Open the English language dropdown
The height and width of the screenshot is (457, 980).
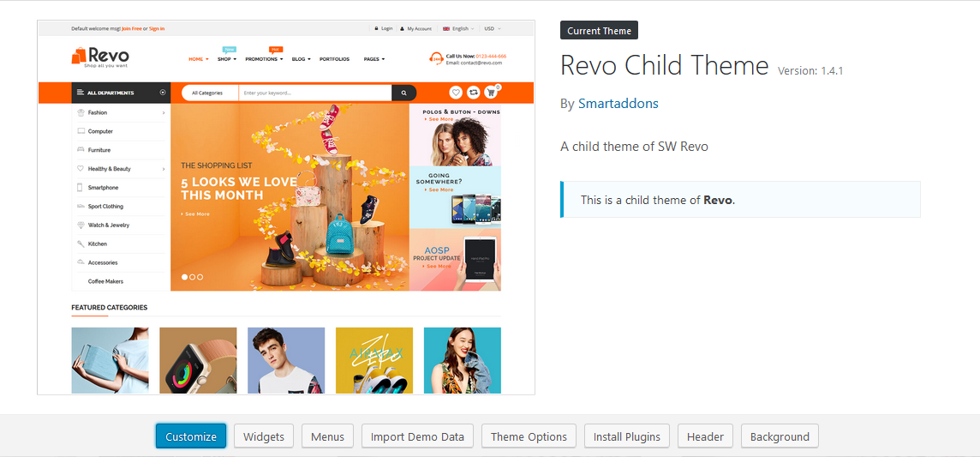(x=459, y=28)
